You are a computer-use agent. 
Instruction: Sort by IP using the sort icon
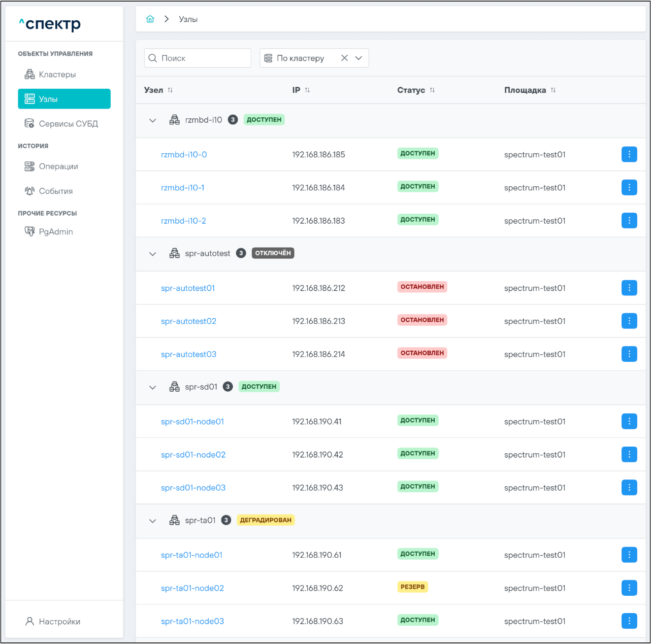point(307,90)
